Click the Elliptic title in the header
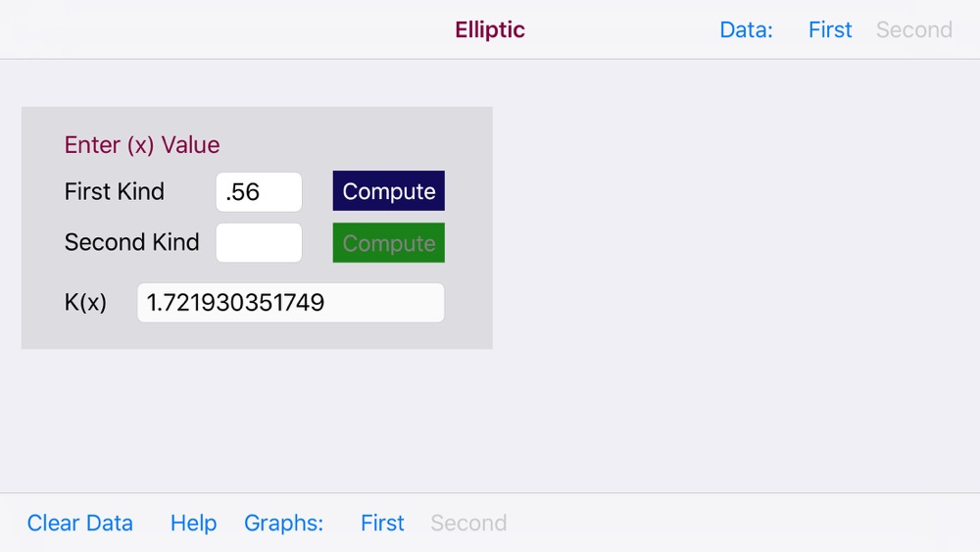 coord(490,30)
